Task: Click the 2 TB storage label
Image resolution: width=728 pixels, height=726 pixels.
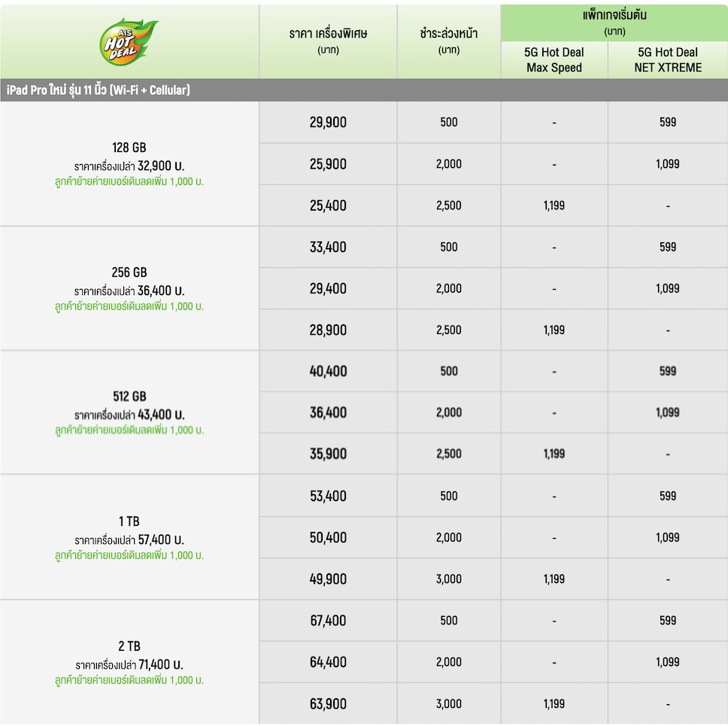Action: (x=129, y=646)
